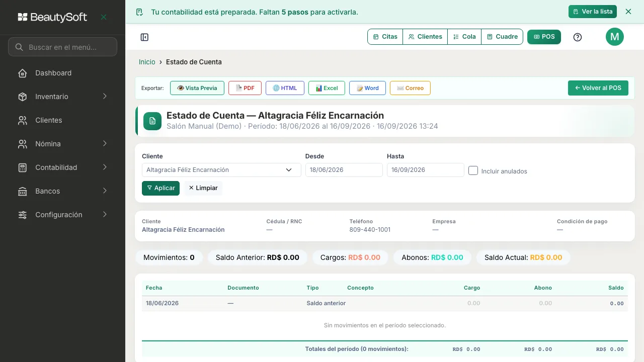Screen dimensions: 644x362
Task: Close the sidebar menu with the X icon
Action: tap(104, 17)
